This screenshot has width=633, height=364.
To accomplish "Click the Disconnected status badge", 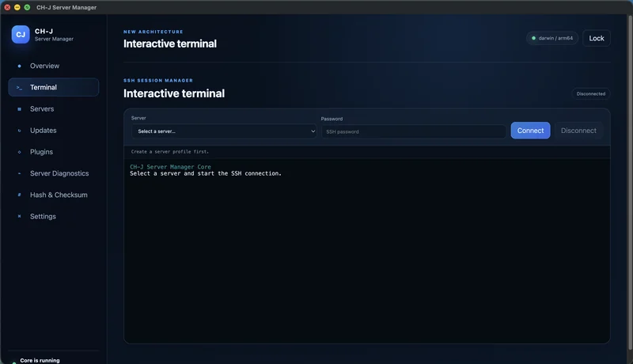I will 590,93.
